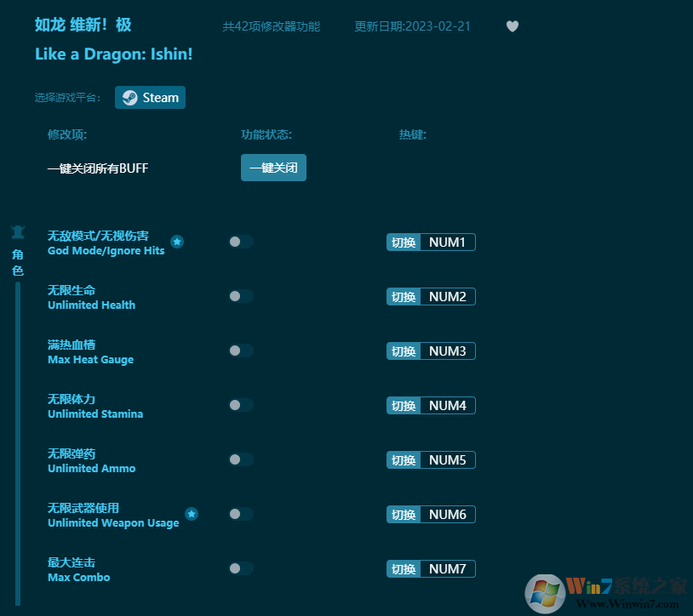Click the NUM2 hotkey field
Image resolution: width=693 pixels, height=616 pixels.
[x=448, y=297]
